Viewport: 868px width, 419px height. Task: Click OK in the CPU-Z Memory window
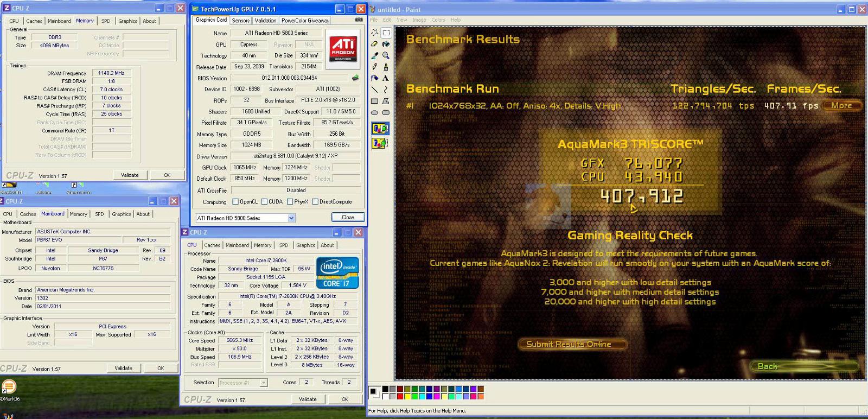167,175
